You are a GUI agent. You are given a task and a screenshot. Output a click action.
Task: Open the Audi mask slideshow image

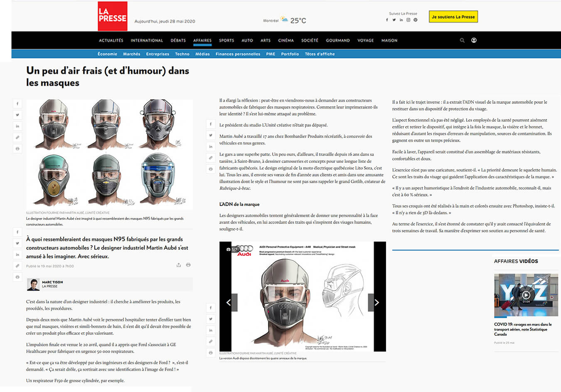[x=303, y=296]
